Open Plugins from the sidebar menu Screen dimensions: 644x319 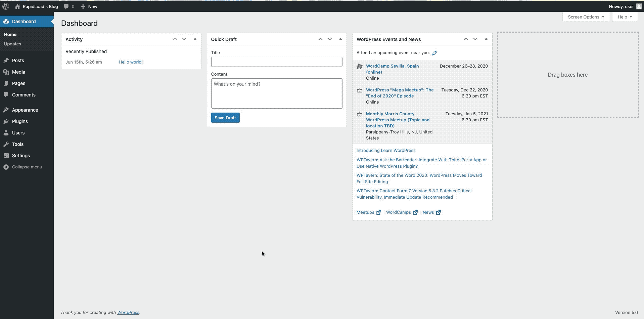20,121
